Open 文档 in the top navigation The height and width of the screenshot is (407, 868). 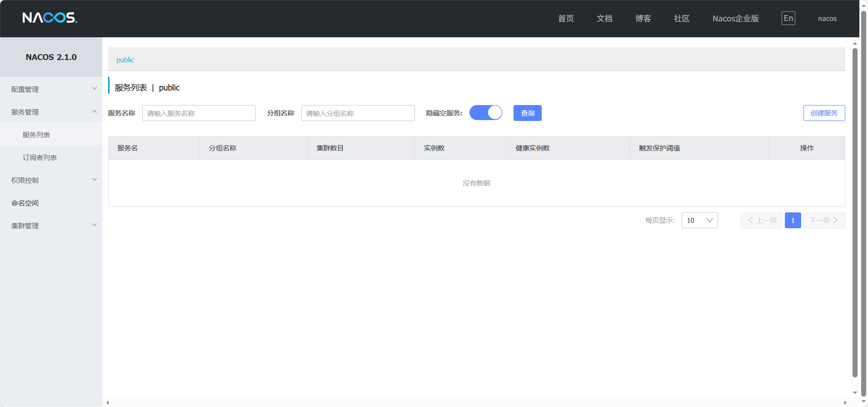pos(604,19)
